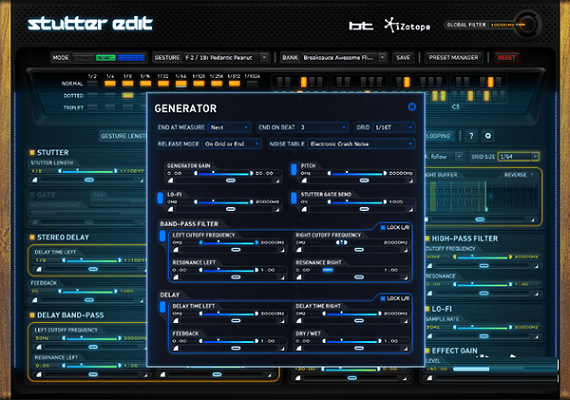Open the settings gear icon
570x400 pixels.
click(488, 136)
